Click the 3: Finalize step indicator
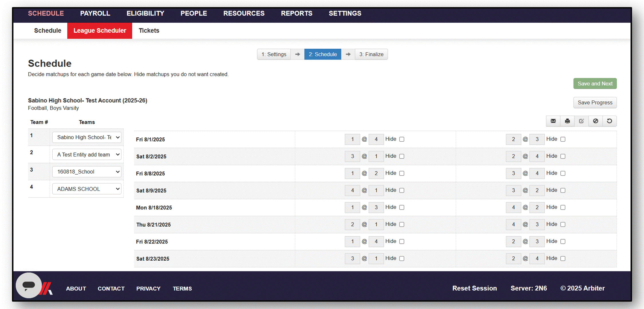 (371, 54)
